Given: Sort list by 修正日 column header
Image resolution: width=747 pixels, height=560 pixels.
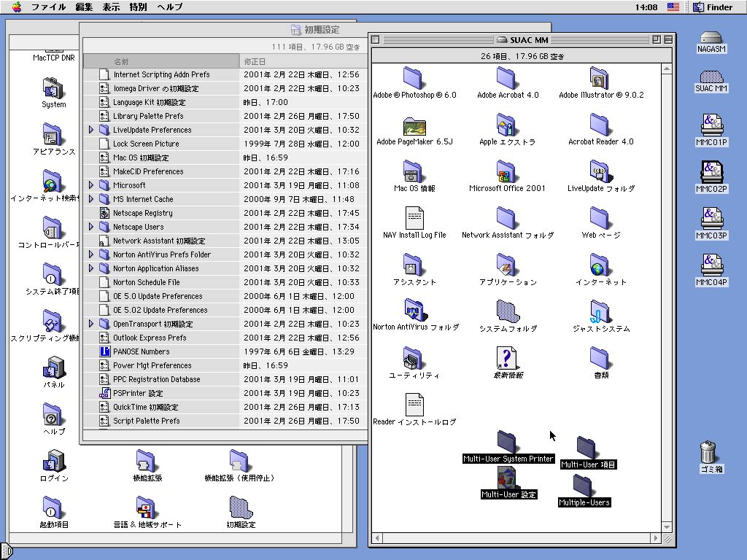Looking at the screenshot, I should pyautogui.click(x=303, y=61).
